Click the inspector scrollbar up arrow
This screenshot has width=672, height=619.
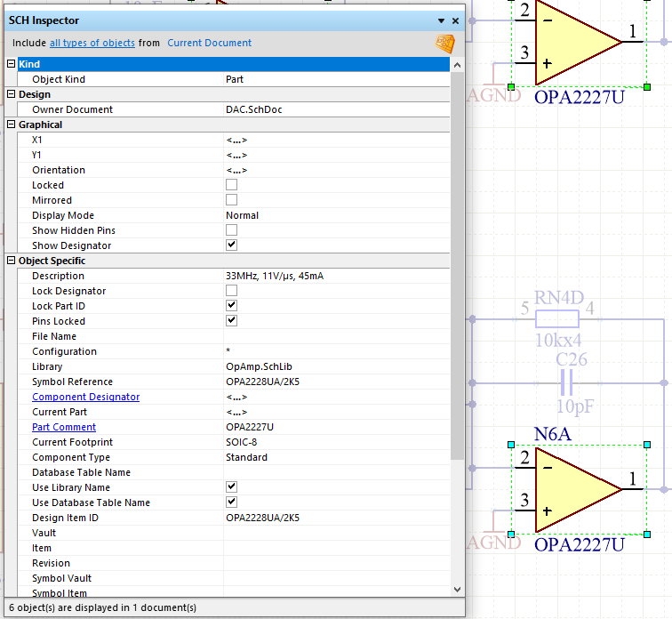pos(457,65)
